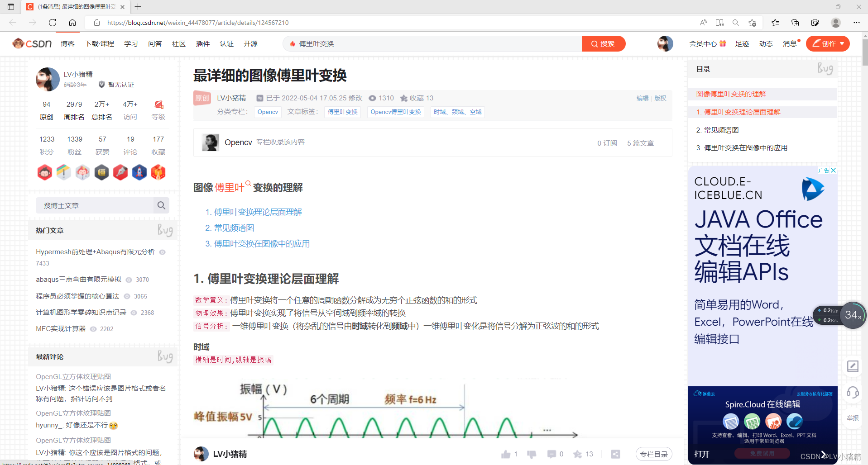This screenshot has width=868, height=465.
Task: Open the 傅里叶变换理论层面理解 TOC link
Action: tap(739, 112)
